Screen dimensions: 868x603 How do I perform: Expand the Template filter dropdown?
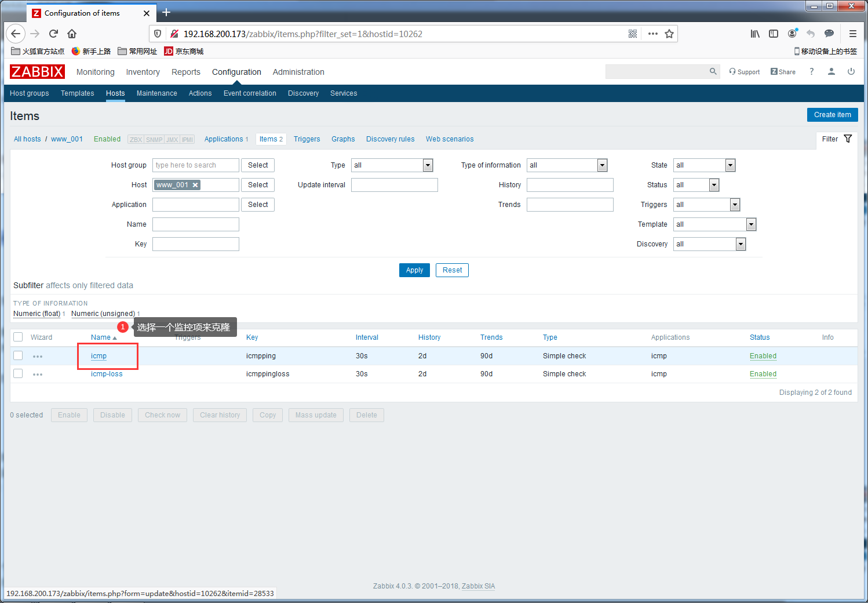pos(715,224)
